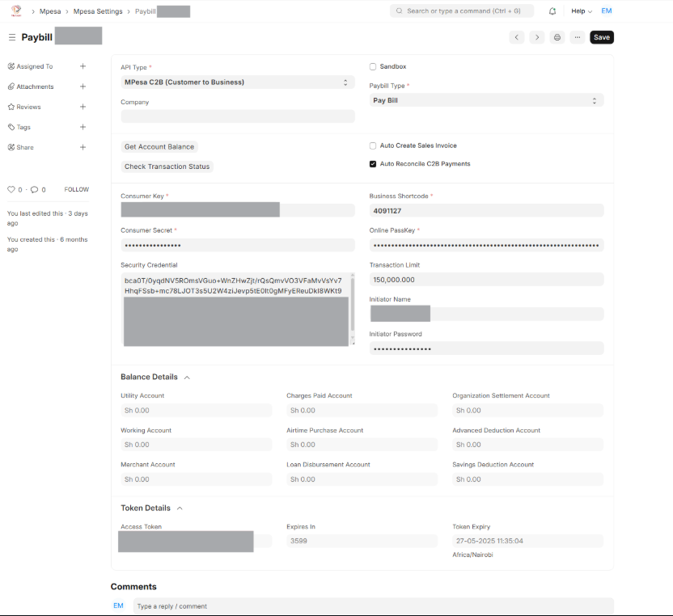This screenshot has width=673, height=616.
Task: Click the print icon
Action: click(x=557, y=37)
